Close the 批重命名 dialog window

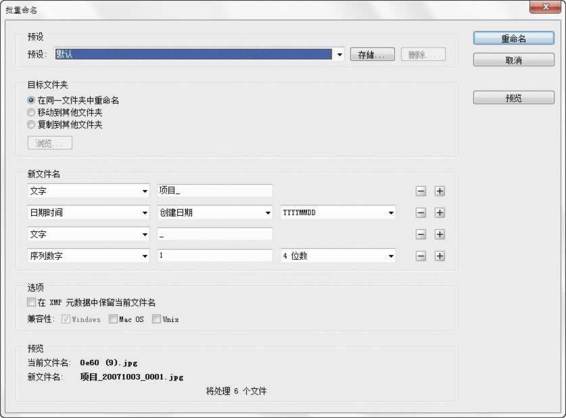click(x=545, y=7)
